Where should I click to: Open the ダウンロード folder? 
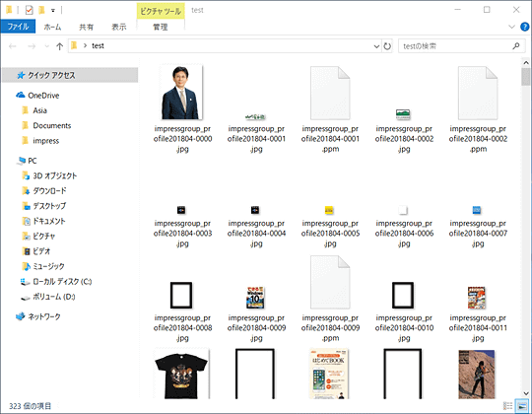(49, 190)
